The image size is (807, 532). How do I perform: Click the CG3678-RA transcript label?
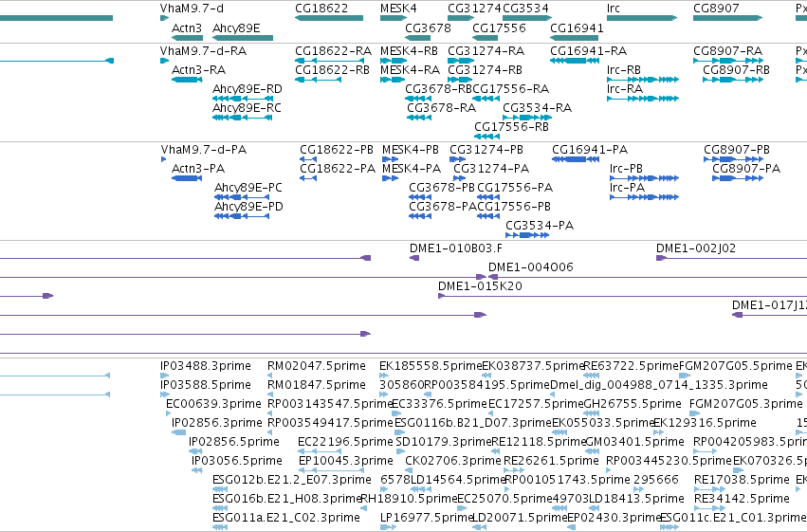441,108
